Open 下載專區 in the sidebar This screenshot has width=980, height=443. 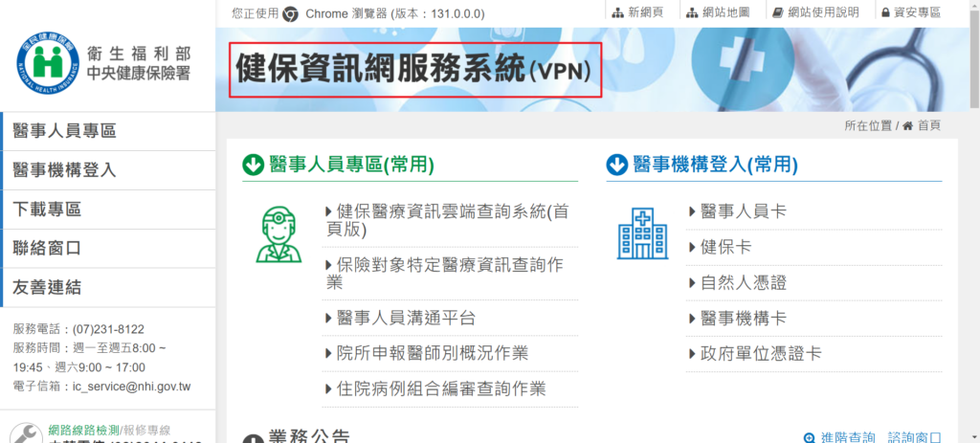click(108, 210)
